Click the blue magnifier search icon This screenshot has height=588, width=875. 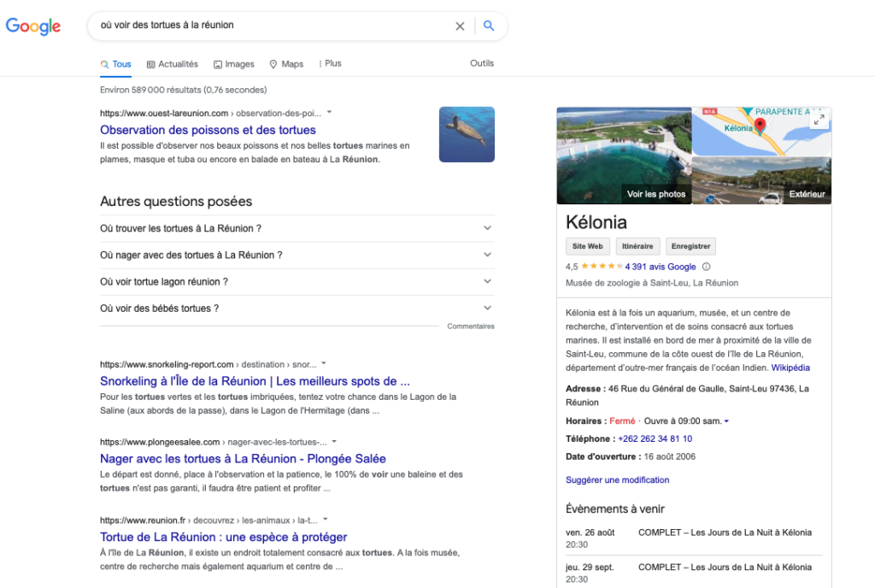click(x=488, y=26)
